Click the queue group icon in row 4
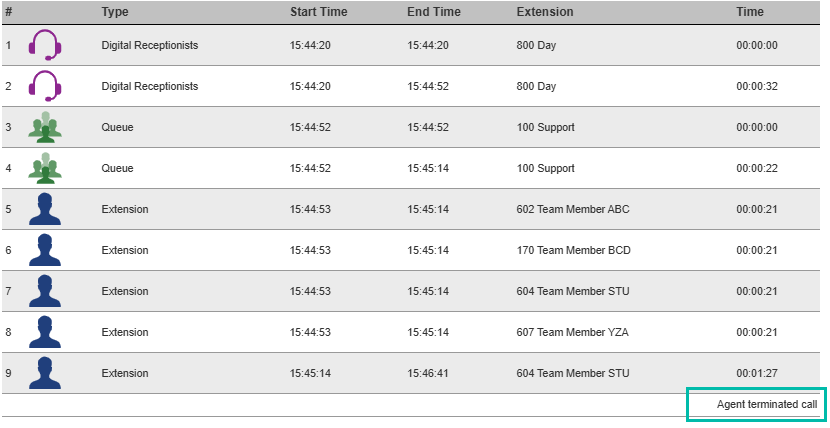The height and width of the screenshot is (428, 830). 45,168
